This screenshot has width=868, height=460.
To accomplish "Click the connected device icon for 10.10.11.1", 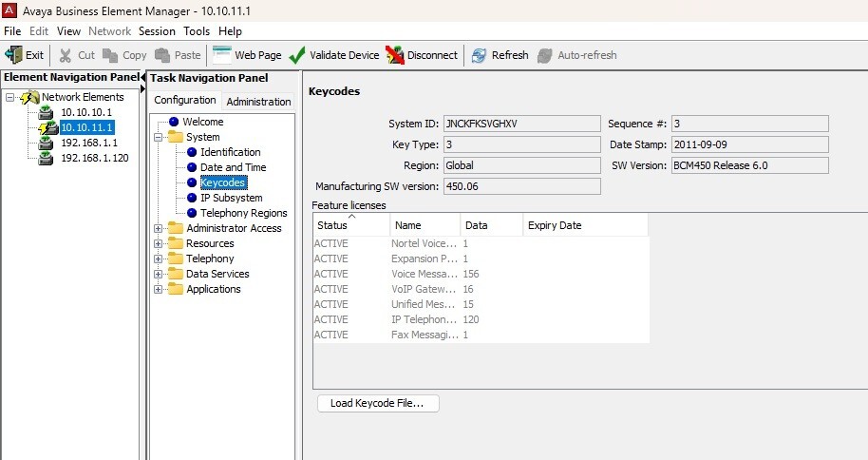I will 48,128.
